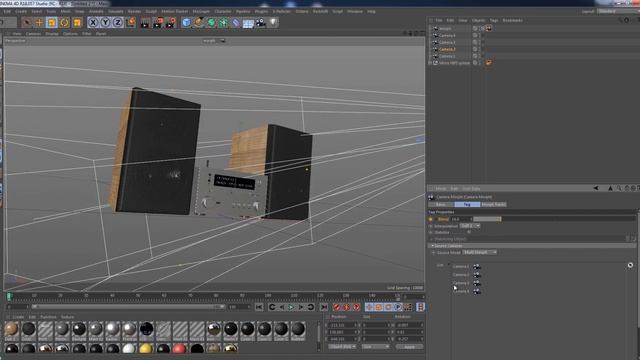Click the Blend slider
The width and height of the screenshot is (640, 360).
[x=554, y=219]
